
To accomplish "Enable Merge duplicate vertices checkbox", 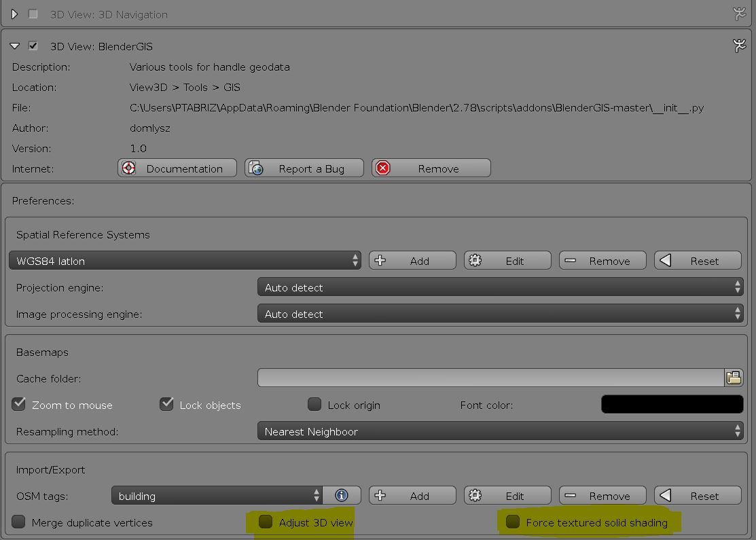I will 19,522.
